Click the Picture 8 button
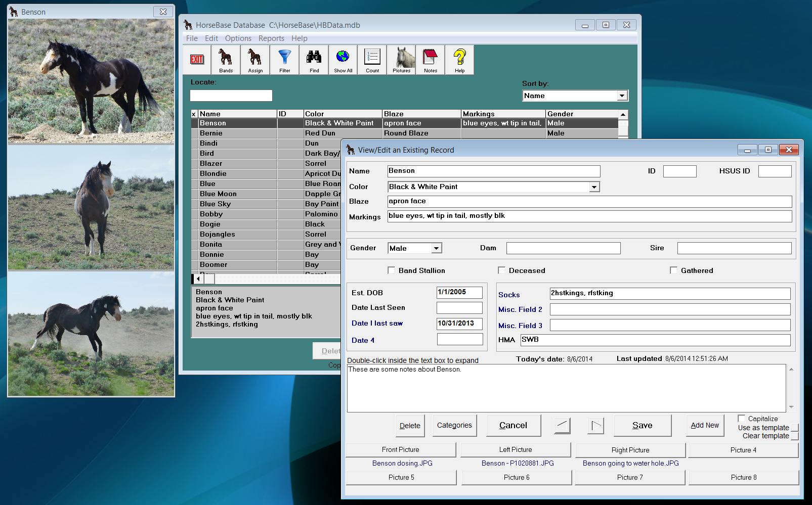This screenshot has height=505, width=812. point(744,477)
